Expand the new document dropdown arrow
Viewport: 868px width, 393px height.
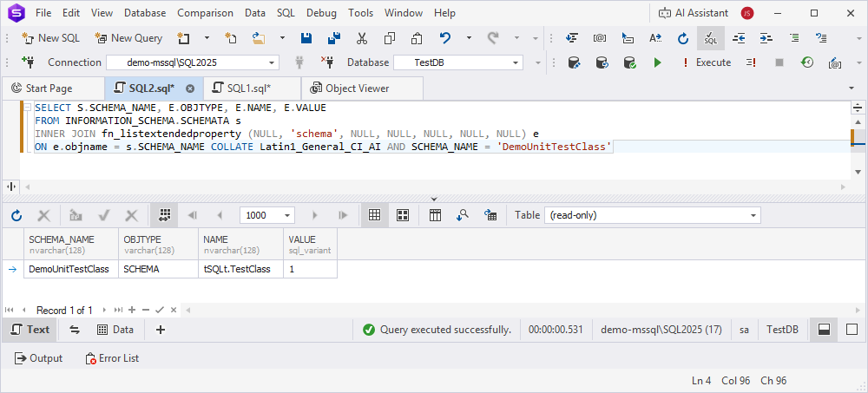coord(207,38)
